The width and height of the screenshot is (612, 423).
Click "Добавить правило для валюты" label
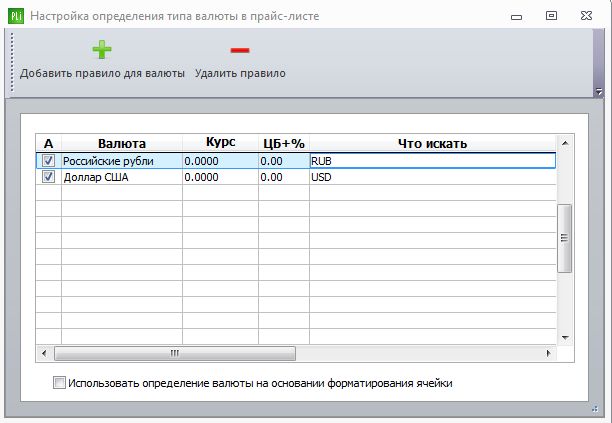pos(102,73)
